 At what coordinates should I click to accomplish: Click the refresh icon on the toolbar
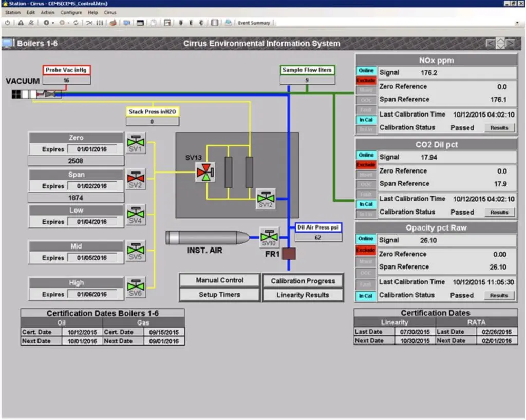[x=76, y=23]
